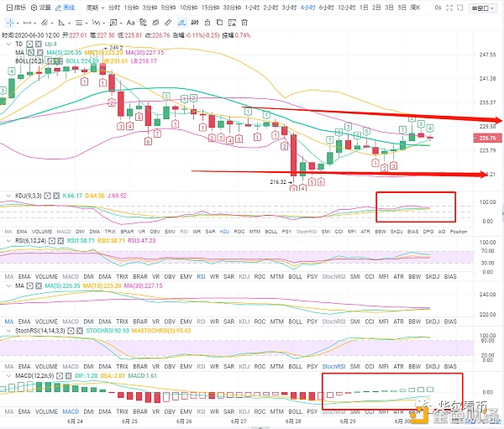Select the measure range box tool
The height and width of the screenshot is (429, 504).
(113, 23)
